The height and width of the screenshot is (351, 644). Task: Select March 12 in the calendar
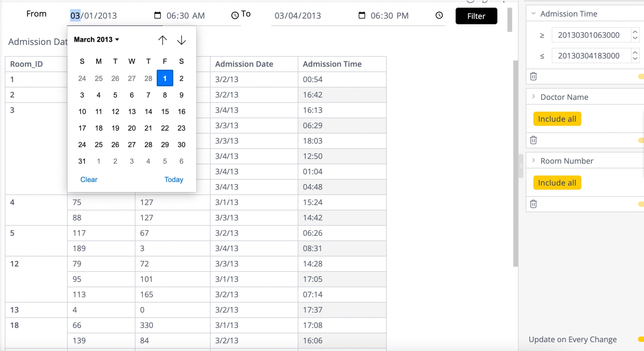(x=115, y=111)
